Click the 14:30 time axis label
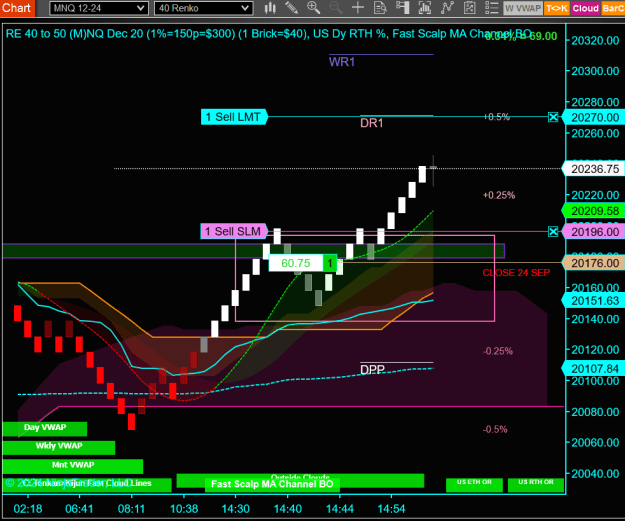Image resolution: width=625 pixels, height=521 pixels. pos(236,509)
